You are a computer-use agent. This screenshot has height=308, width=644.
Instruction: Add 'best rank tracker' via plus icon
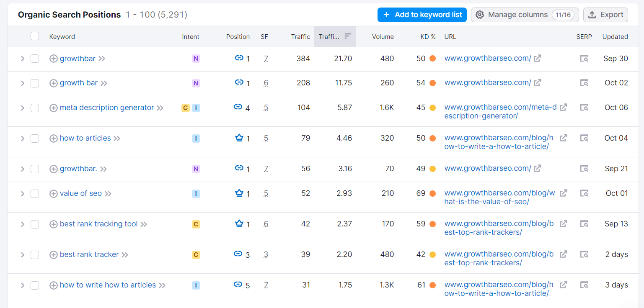tap(54, 255)
